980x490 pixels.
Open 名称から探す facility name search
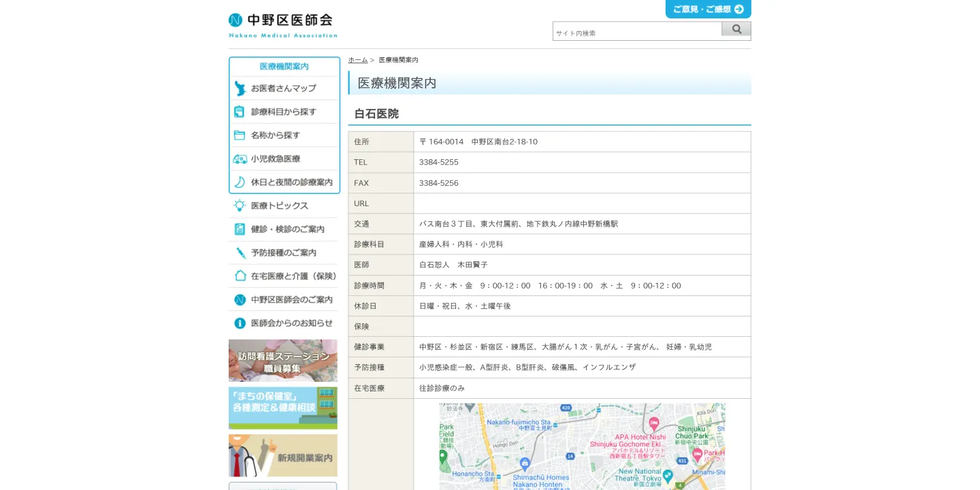pos(284,135)
